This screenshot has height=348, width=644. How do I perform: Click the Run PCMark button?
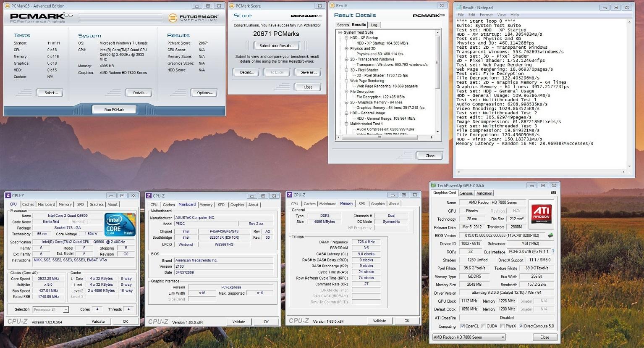114,109
